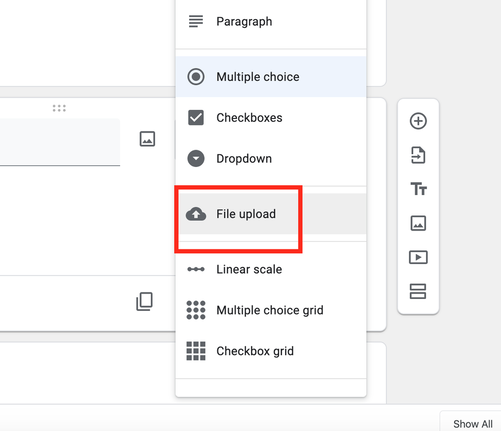
Task: Click the Show All button
Action: click(472, 424)
